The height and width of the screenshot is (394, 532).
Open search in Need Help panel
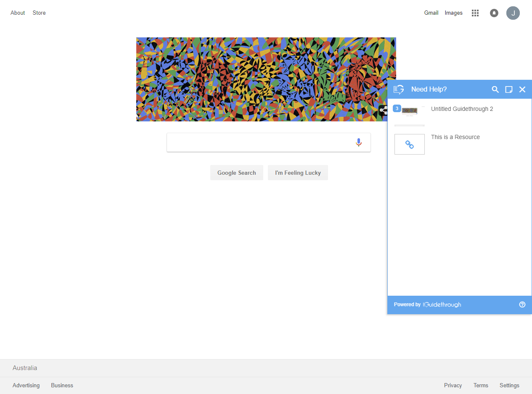(x=495, y=89)
